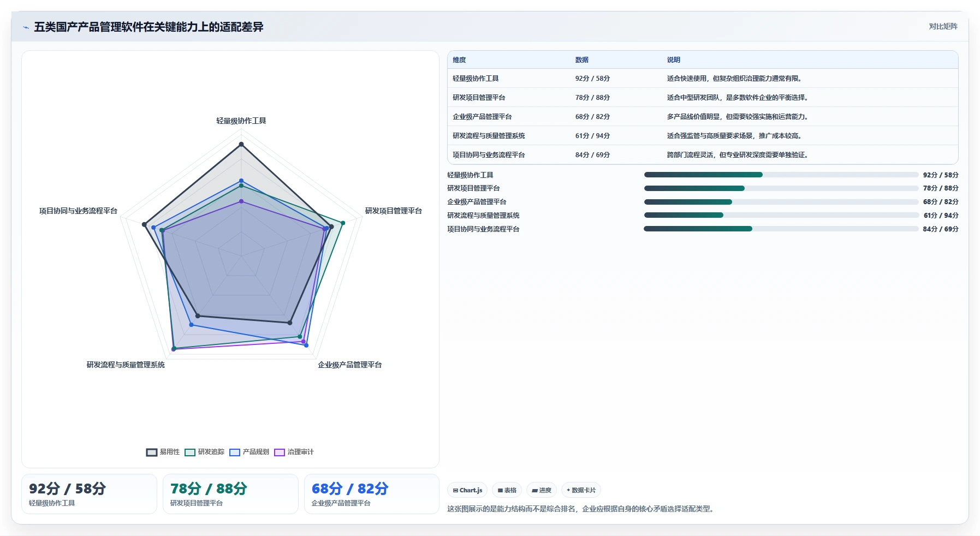
Task: Select the 表格 tag chip
Action: pos(507,490)
